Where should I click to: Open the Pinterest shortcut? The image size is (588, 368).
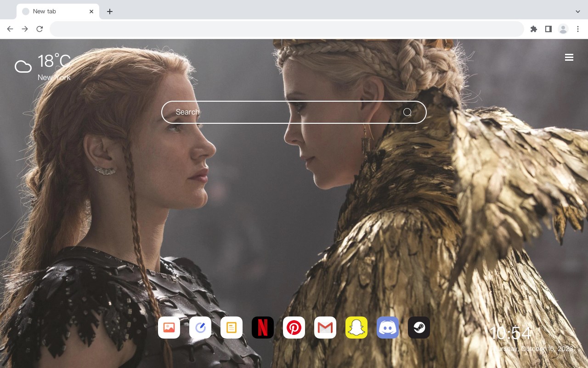click(x=294, y=328)
